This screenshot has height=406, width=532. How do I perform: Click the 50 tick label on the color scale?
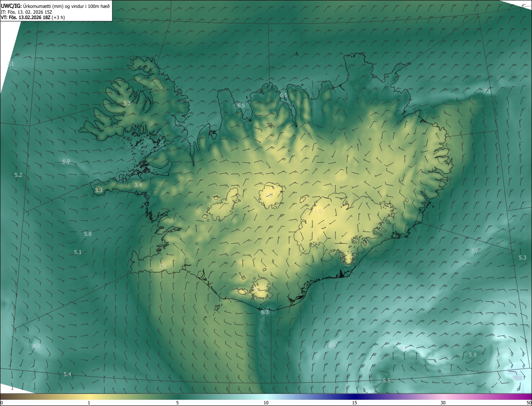(529, 403)
